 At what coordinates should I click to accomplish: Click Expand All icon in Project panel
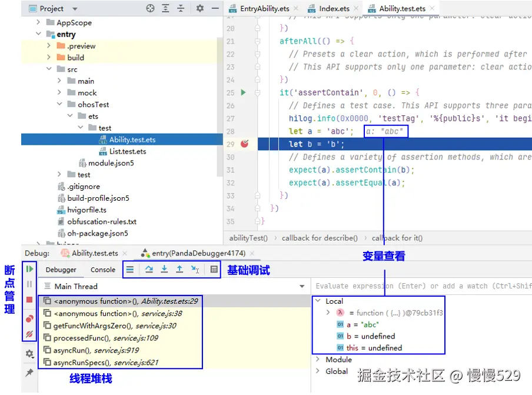(165, 8)
